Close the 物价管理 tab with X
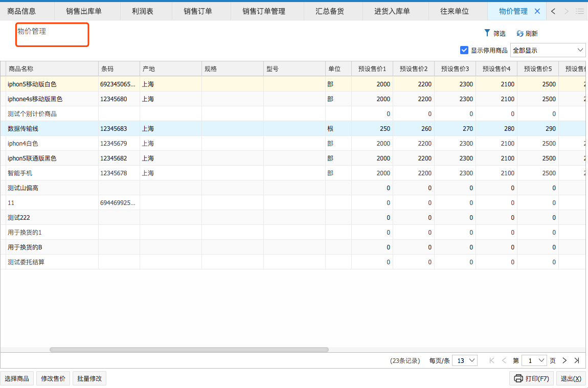 [537, 11]
